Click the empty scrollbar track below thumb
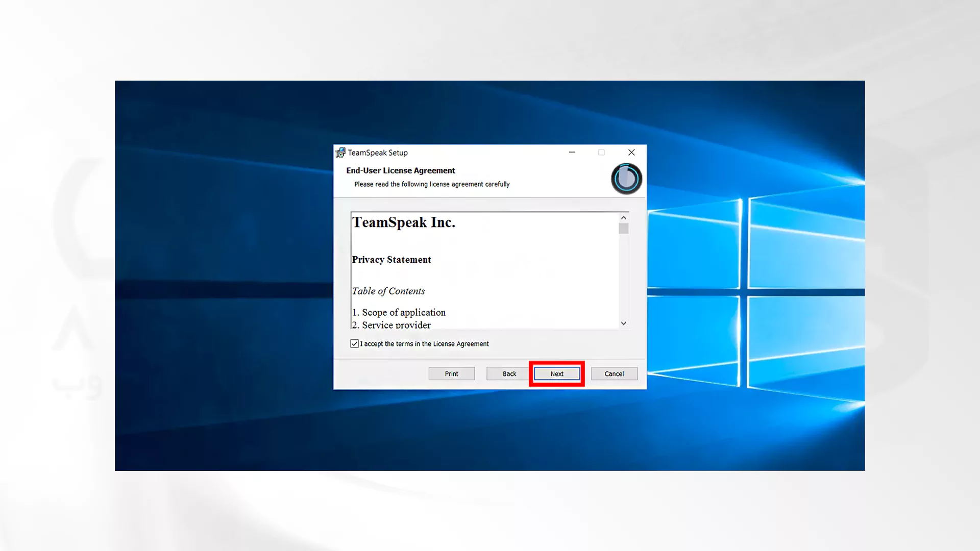This screenshot has width=980, height=551. coord(623,276)
